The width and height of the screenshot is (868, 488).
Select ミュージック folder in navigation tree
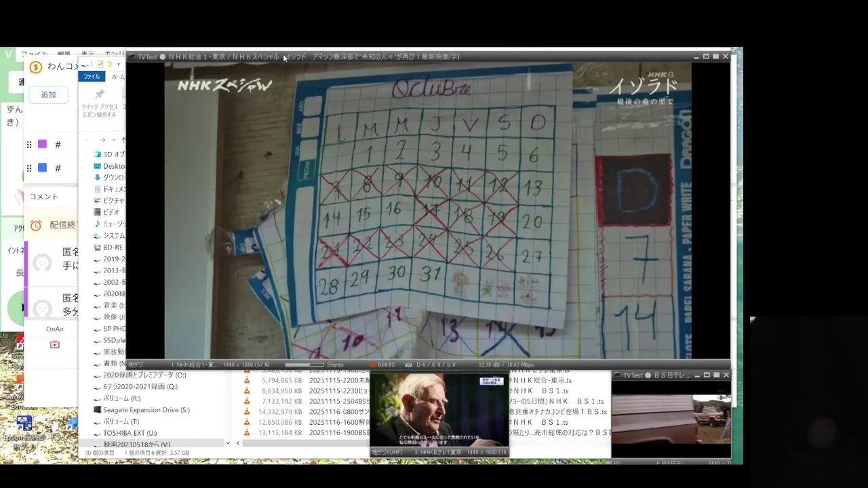(x=108, y=224)
